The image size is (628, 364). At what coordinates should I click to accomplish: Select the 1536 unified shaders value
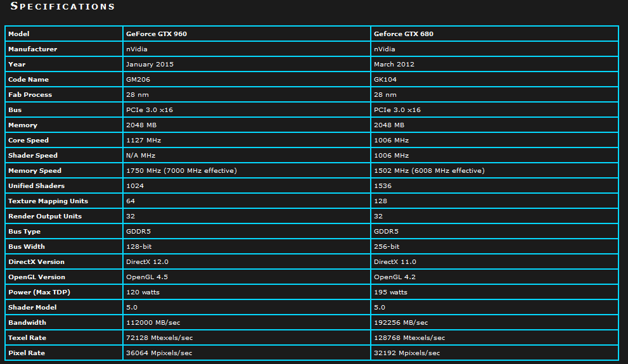point(383,186)
